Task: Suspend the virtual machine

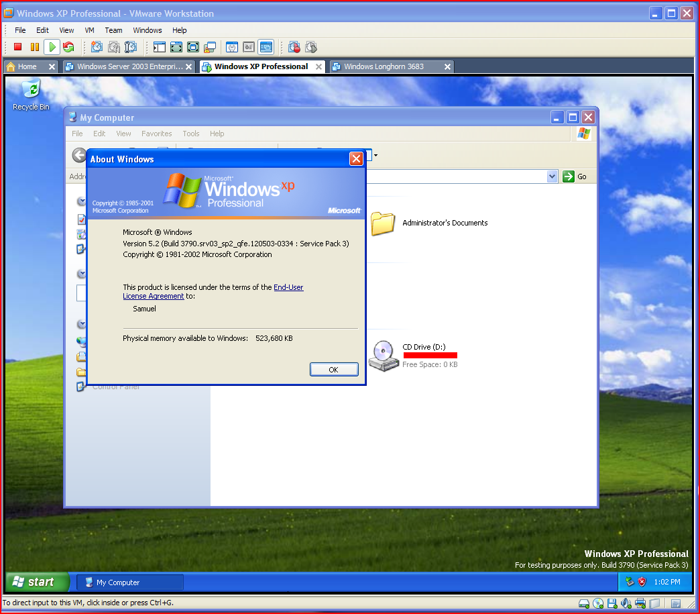Action: pos(34,47)
